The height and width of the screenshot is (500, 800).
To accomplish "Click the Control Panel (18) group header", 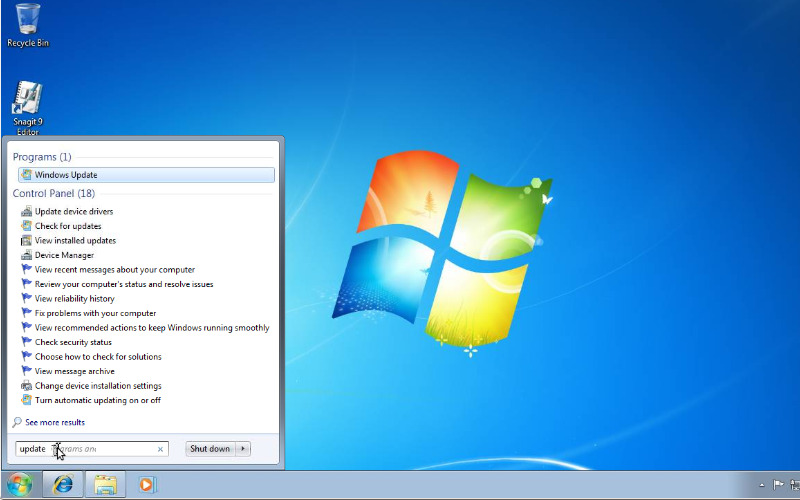I will coord(54,193).
